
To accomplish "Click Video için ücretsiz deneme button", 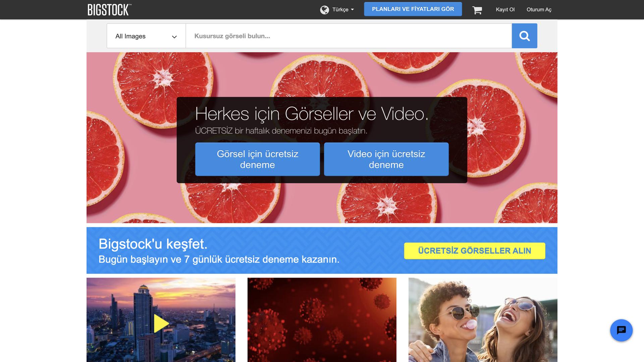I will click(386, 159).
